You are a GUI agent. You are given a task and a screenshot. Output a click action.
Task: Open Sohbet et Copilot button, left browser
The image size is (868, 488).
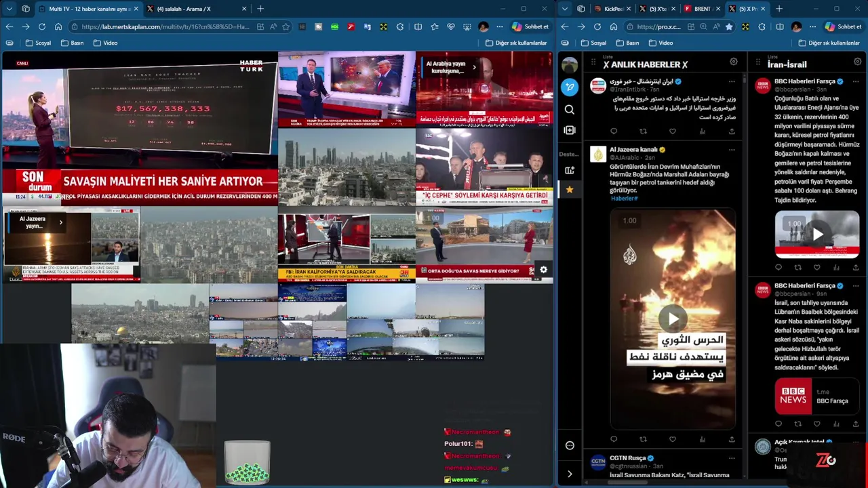coord(530,26)
